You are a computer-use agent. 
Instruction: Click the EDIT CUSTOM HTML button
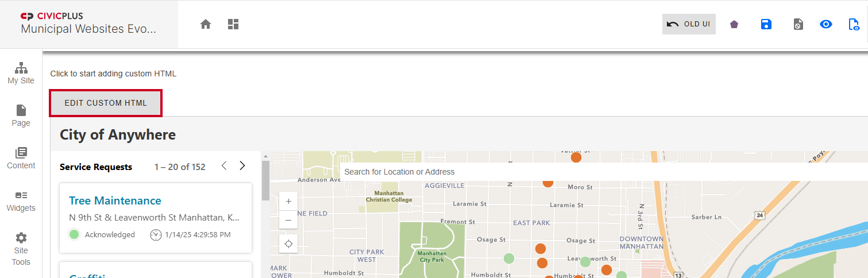(x=106, y=103)
